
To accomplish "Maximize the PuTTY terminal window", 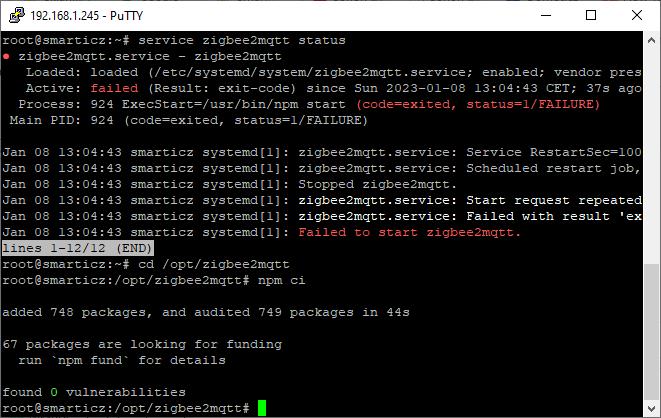I will [x=591, y=16].
